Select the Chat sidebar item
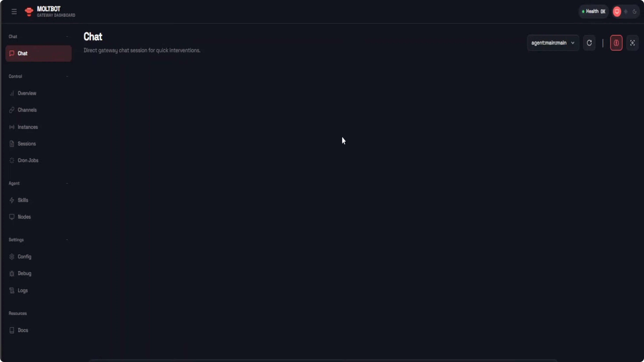The image size is (644, 362). tap(38, 54)
